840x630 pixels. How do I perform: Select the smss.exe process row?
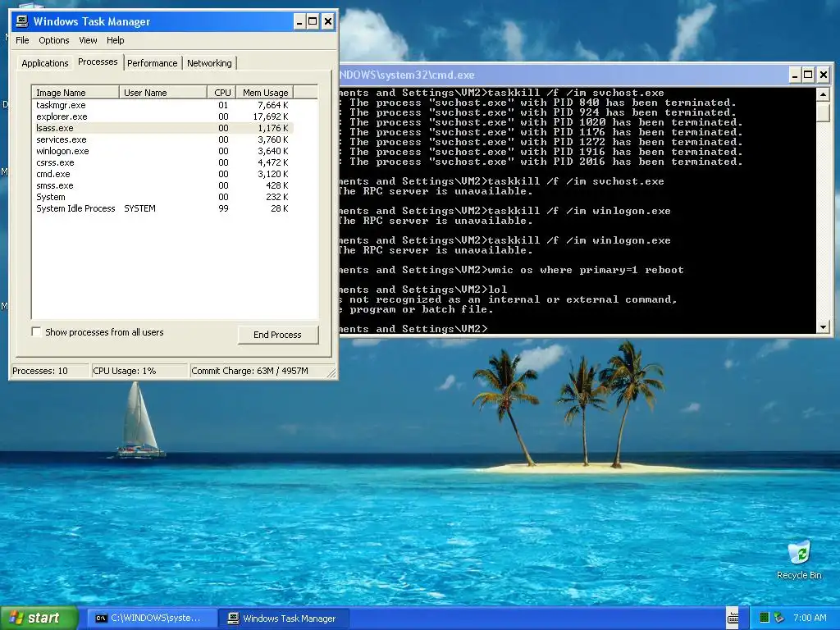coord(163,185)
